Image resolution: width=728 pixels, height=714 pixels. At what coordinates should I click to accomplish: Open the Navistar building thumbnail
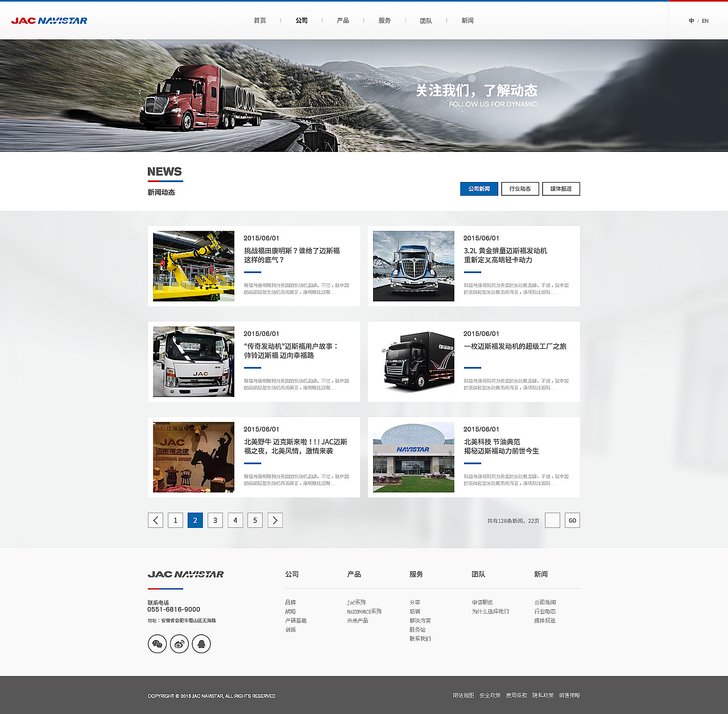click(413, 457)
